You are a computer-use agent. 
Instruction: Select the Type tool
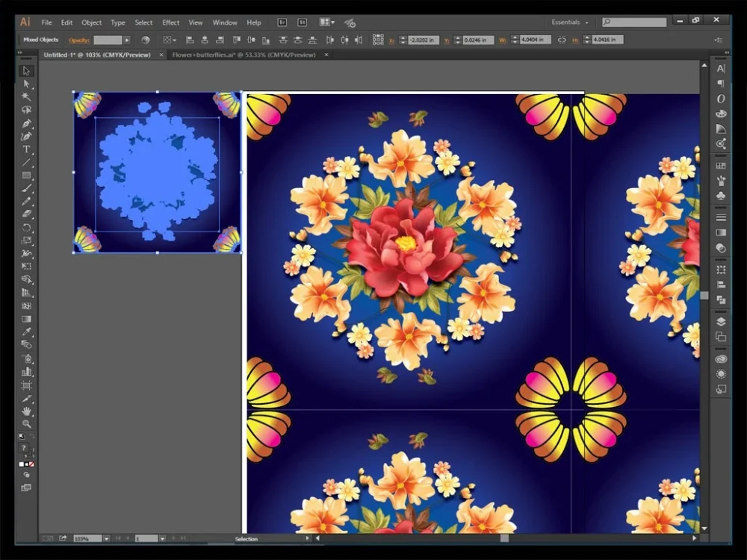[26, 149]
